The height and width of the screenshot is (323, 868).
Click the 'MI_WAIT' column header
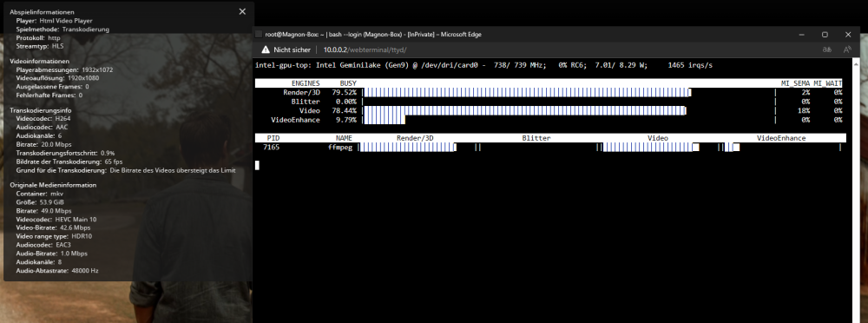(828, 83)
